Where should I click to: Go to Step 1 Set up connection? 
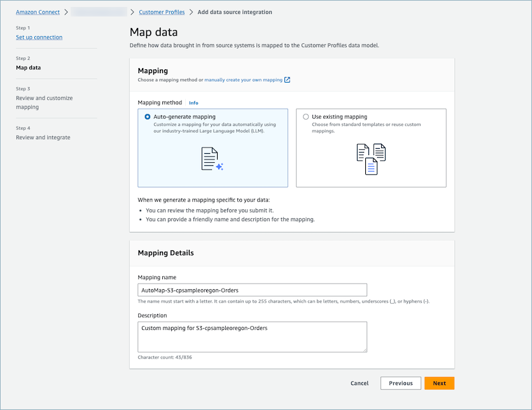point(39,37)
